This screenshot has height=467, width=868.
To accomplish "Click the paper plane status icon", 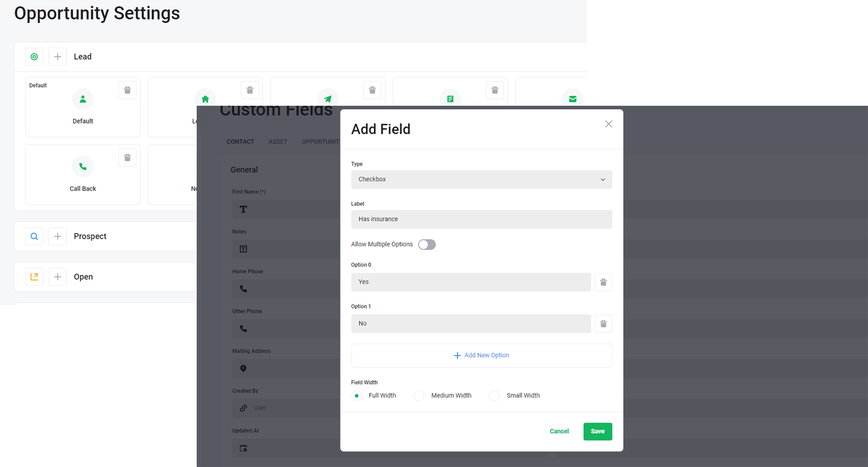I will point(328,98).
